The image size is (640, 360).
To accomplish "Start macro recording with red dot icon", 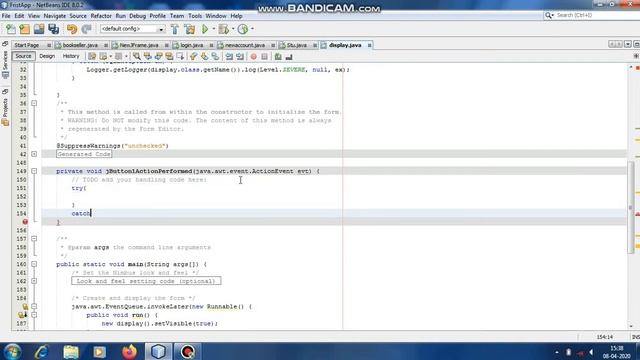I will coord(253,56).
